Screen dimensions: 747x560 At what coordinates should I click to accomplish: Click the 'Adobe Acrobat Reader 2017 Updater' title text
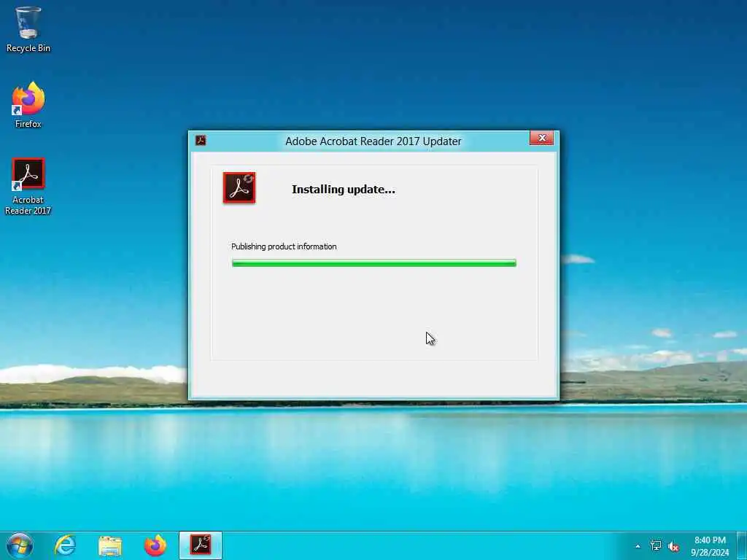(373, 141)
